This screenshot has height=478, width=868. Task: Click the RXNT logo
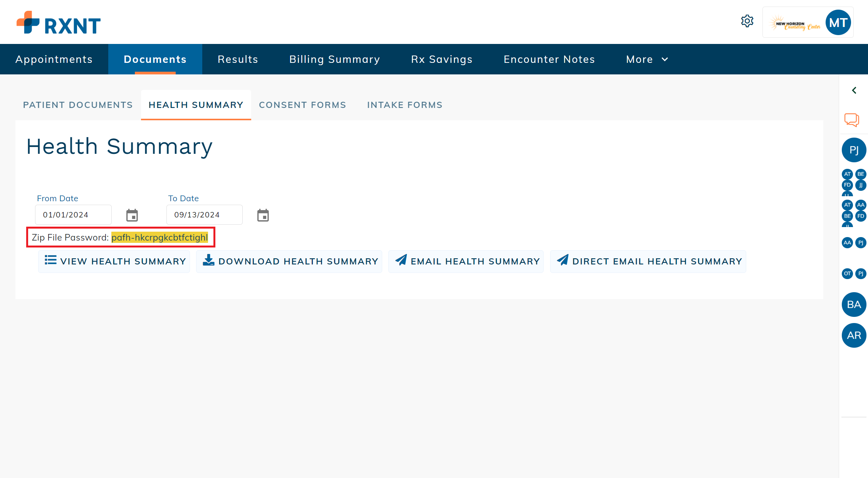58,22
